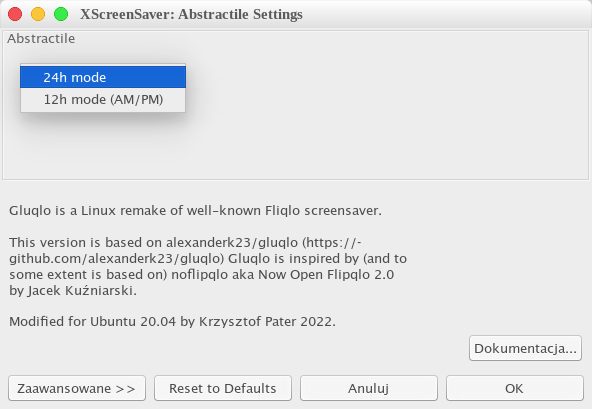Close the window using the red button
Image resolution: width=592 pixels, height=409 pixels.
coord(15,14)
